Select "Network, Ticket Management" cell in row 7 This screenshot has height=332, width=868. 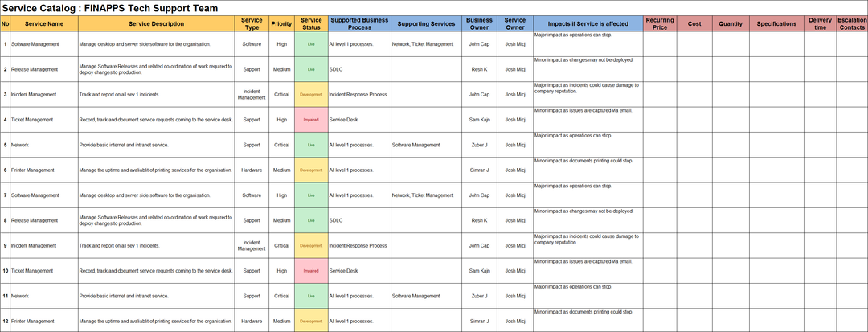point(425,195)
